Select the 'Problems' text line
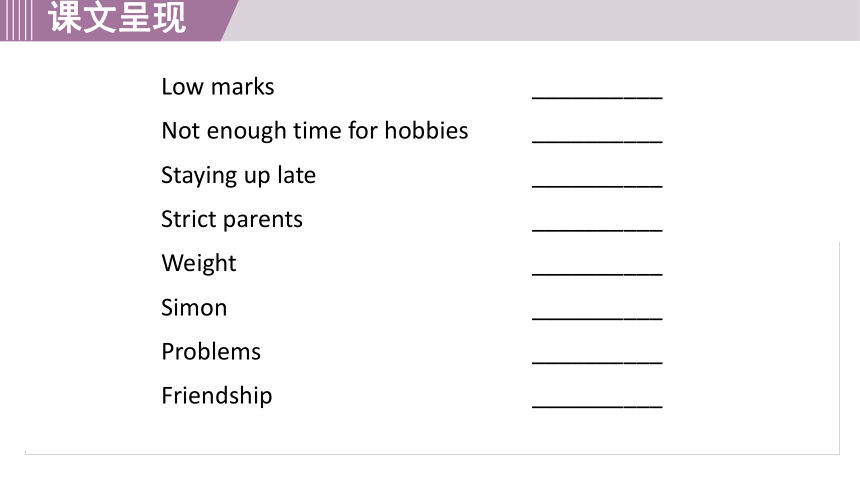Screen dimensions: 860x484 pyautogui.click(x=211, y=352)
